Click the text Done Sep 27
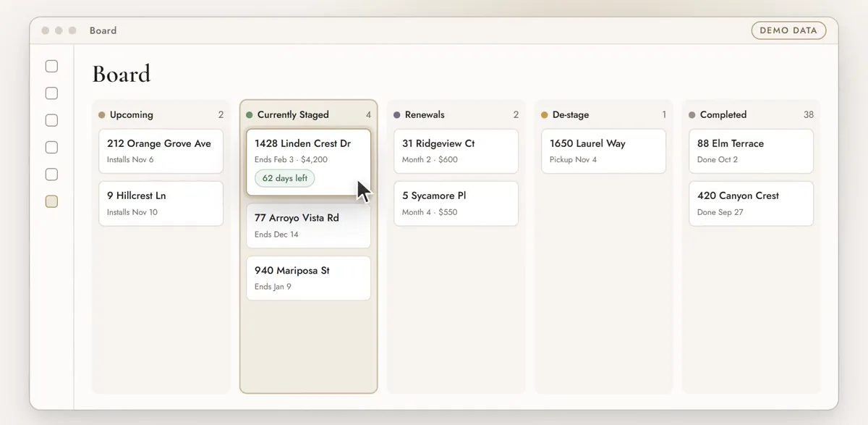The width and height of the screenshot is (868, 425). point(720,212)
